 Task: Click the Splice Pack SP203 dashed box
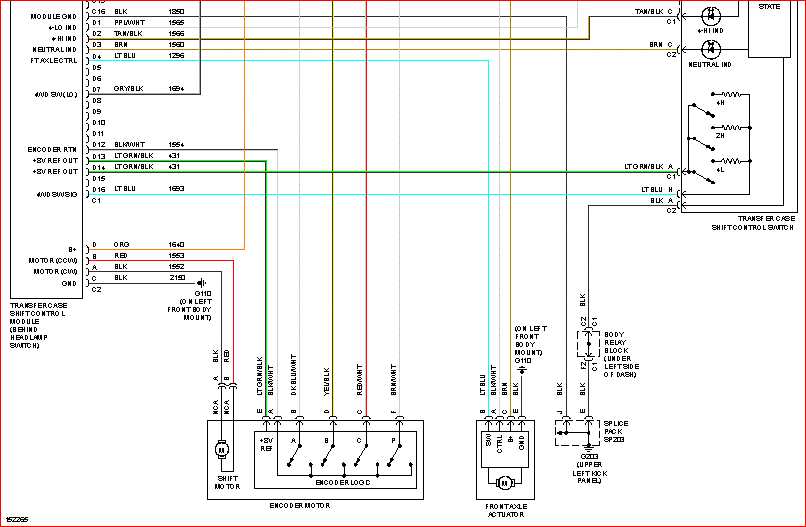tap(578, 433)
